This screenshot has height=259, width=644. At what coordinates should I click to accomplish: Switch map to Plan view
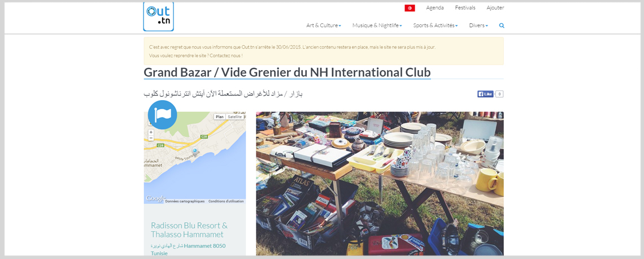tap(220, 116)
